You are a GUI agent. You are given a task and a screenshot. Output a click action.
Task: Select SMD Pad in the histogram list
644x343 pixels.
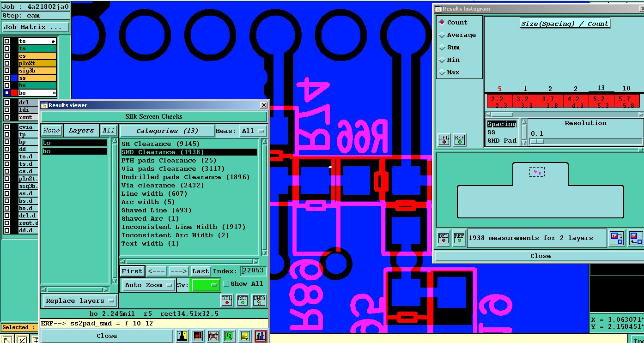(502, 140)
